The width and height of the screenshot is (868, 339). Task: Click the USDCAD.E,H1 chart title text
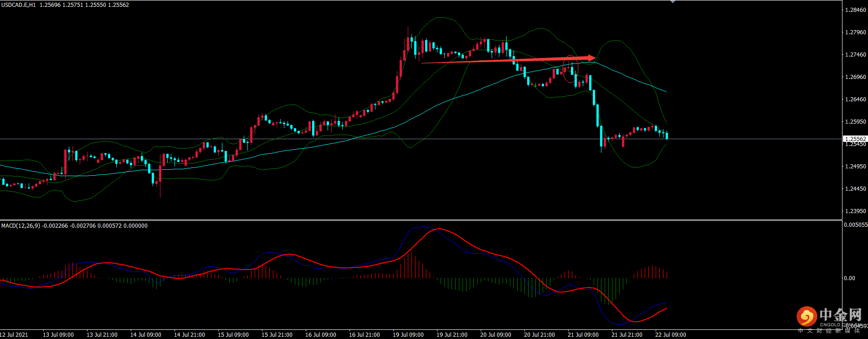pyautogui.click(x=19, y=5)
